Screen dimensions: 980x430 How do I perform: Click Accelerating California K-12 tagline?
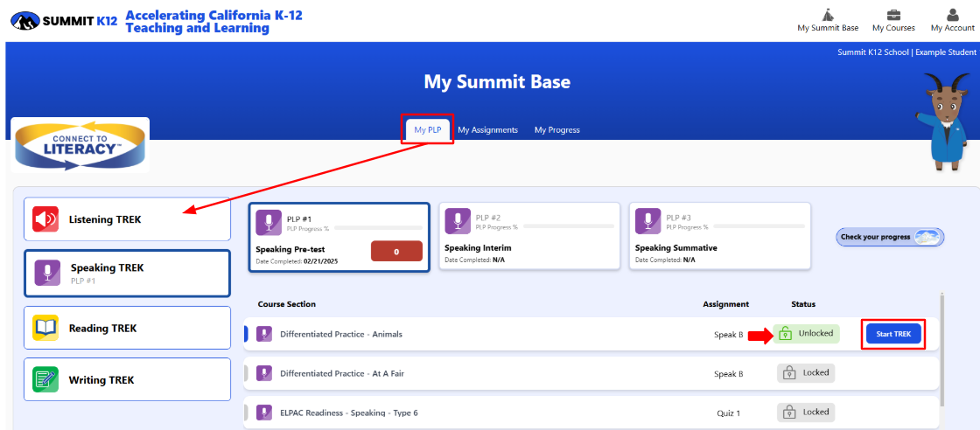tap(213, 22)
